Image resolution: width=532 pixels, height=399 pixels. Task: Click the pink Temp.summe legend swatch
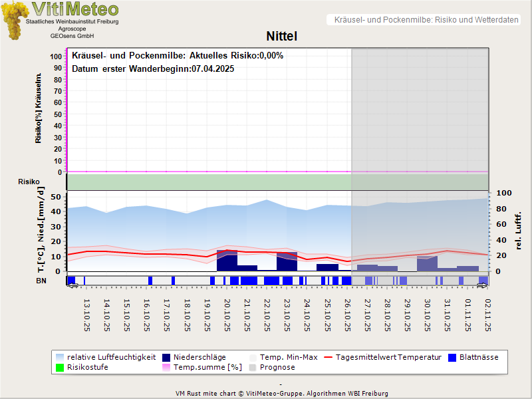[x=166, y=367]
